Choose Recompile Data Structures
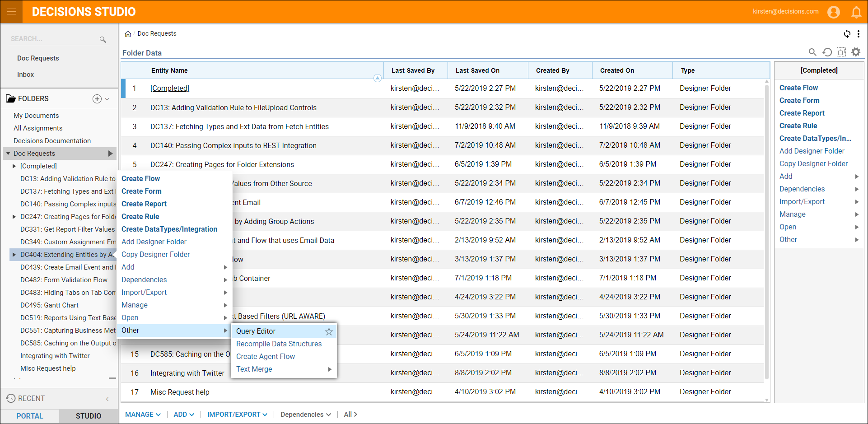 [279, 344]
